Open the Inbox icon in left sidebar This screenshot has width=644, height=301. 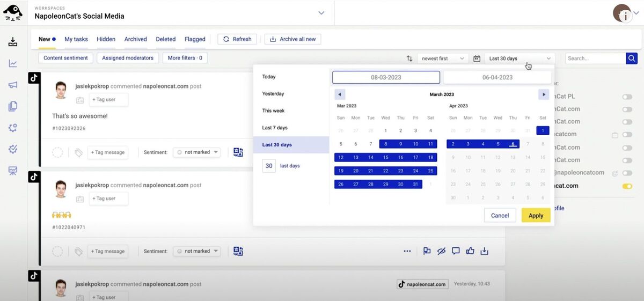click(13, 42)
